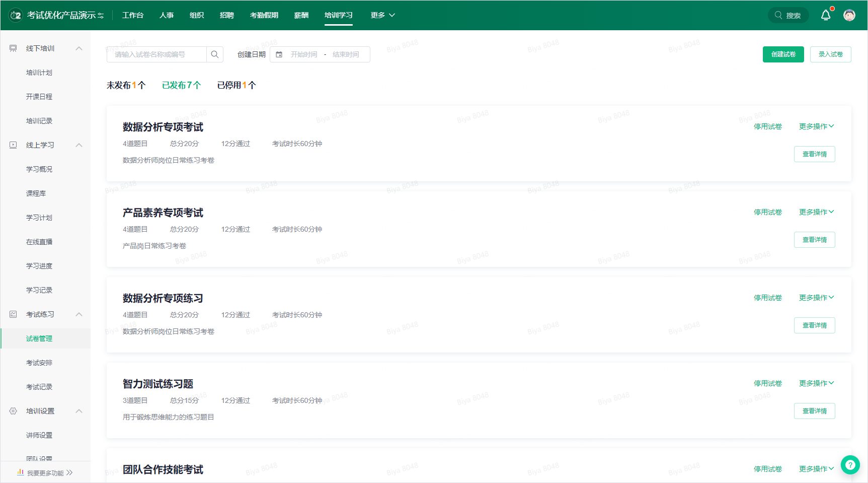Click 停用试卷 for 团队合作技能考试
The width and height of the screenshot is (868, 483).
[x=768, y=469]
